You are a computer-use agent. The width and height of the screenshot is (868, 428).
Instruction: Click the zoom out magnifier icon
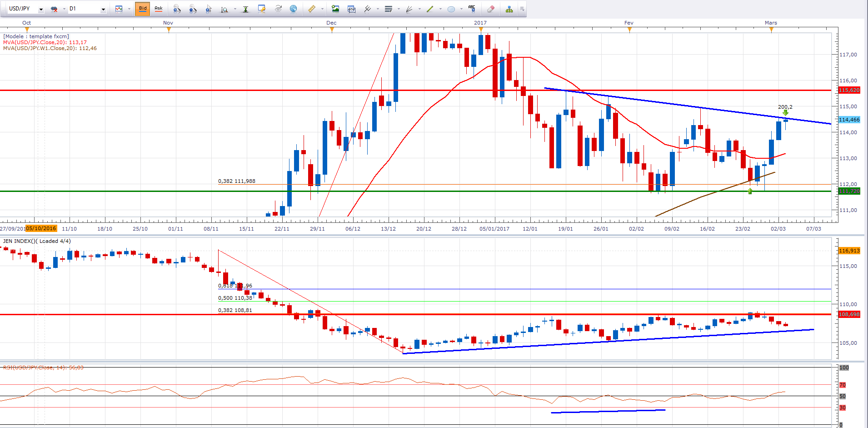[x=193, y=9]
